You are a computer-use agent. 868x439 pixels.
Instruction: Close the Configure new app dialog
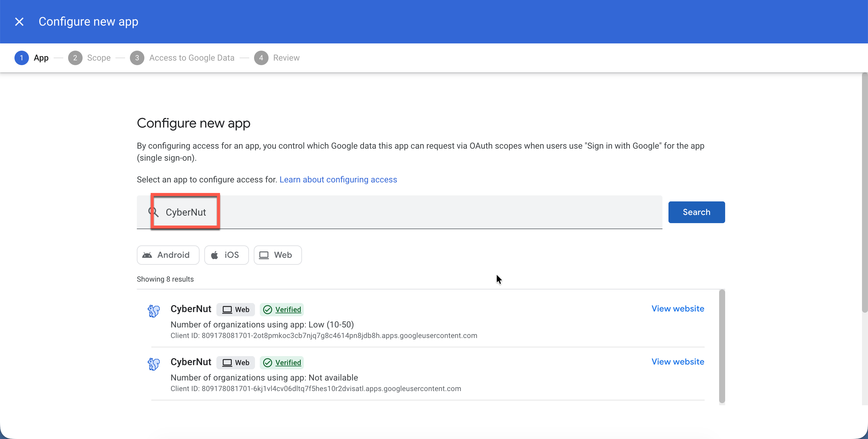(19, 22)
